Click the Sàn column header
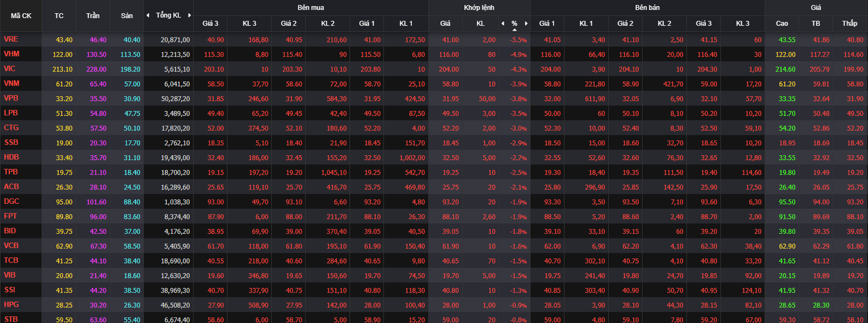 (127, 16)
